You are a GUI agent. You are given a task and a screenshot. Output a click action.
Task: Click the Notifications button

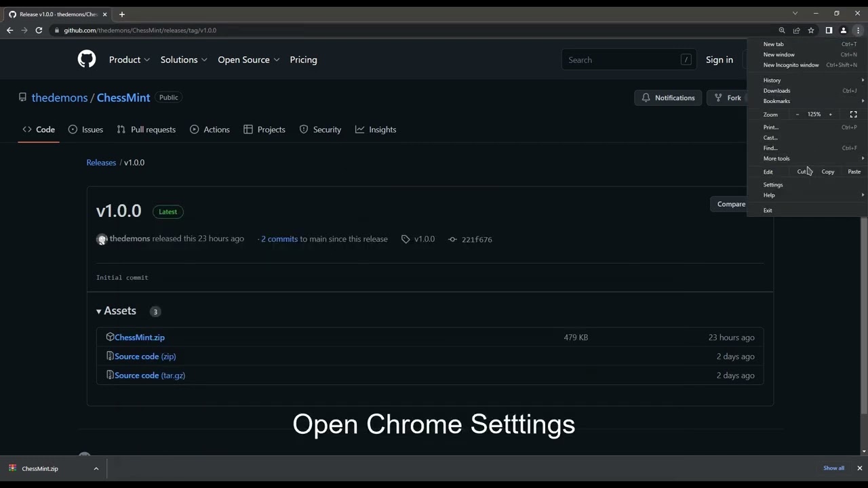(668, 98)
